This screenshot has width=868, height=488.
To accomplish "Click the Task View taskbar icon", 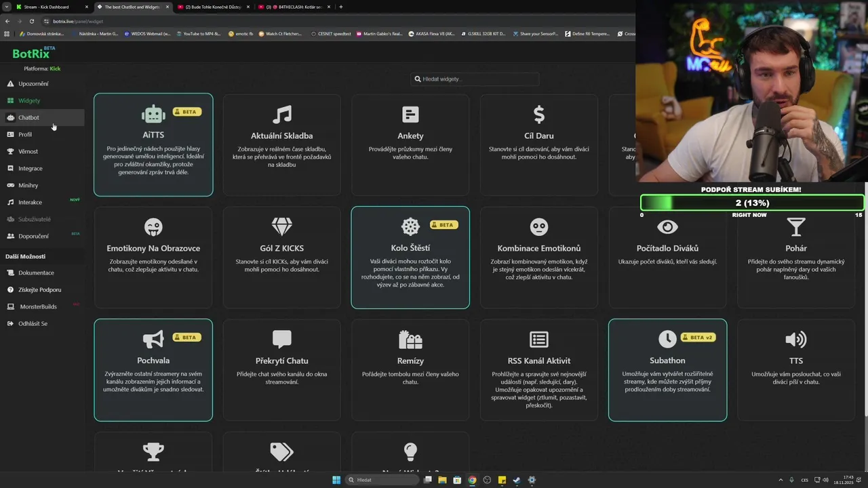I will coord(427,480).
